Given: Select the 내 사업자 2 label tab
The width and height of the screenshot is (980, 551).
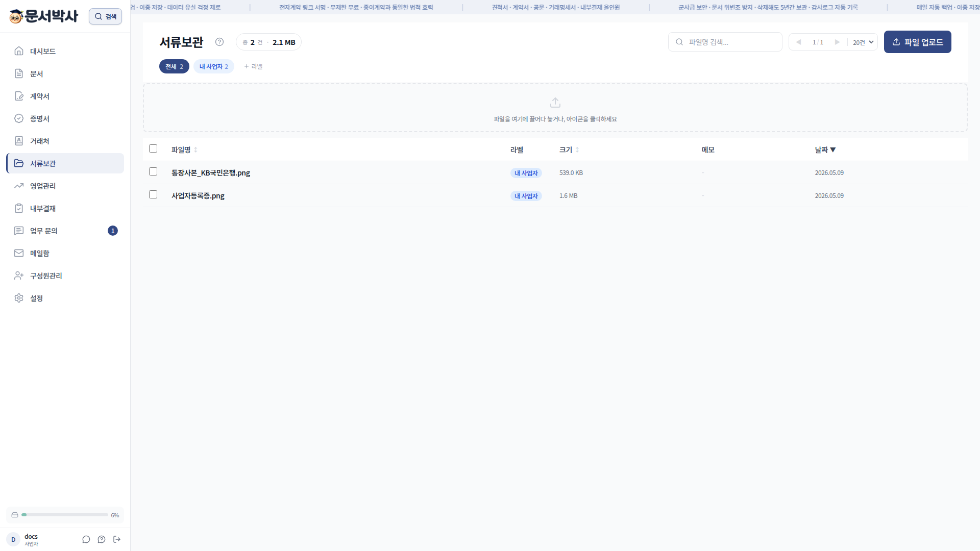Looking at the screenshot, I should (214, 66).
